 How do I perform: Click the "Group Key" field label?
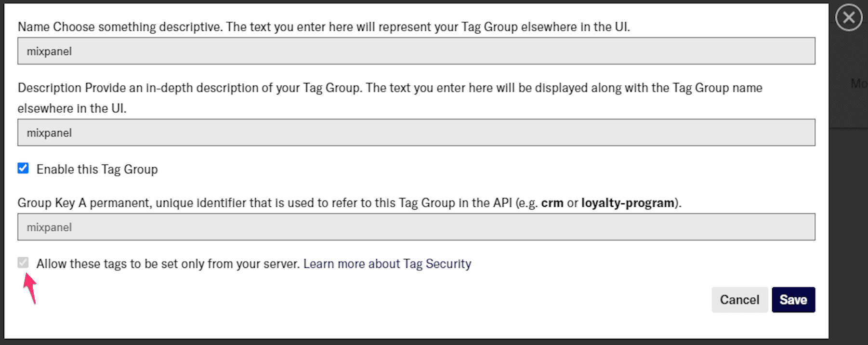[x=46, y=203]
